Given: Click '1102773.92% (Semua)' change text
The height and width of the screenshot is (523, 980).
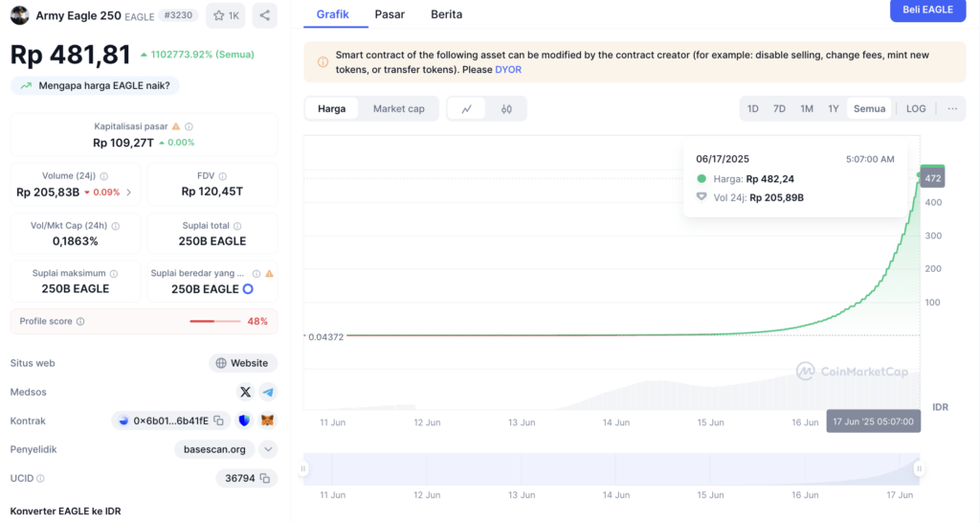Looking at the screenshot, I should coord(202,55).
